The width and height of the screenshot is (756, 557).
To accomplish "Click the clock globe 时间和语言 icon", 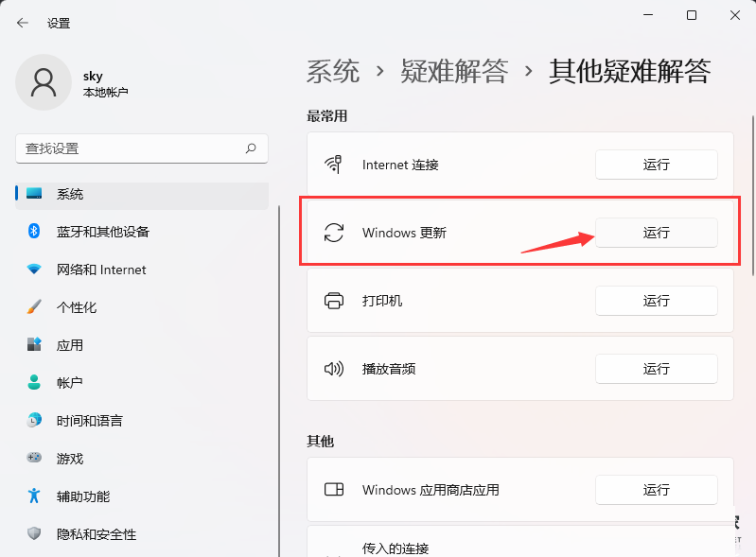I will 34,420.
